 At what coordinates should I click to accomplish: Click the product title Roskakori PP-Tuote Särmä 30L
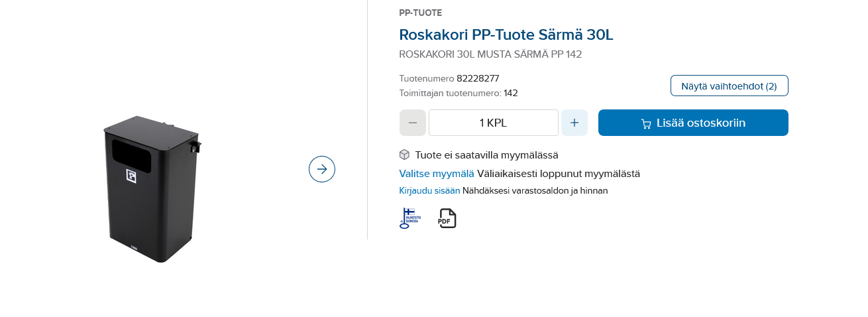(x=506, y=34)
